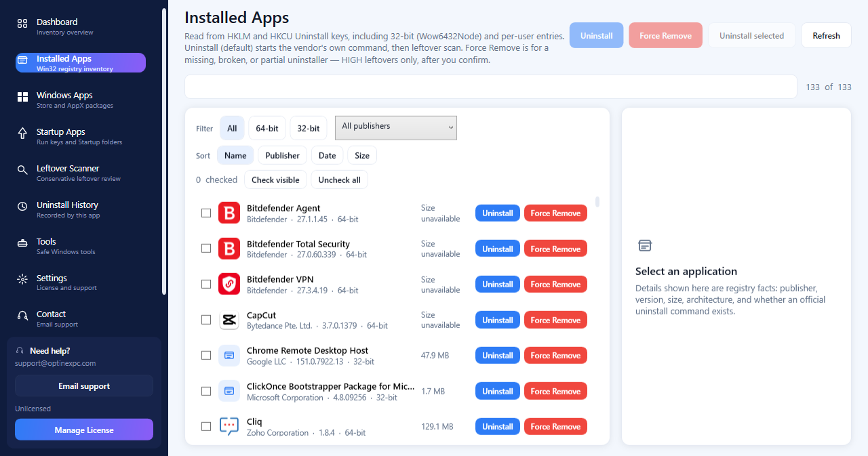Tick the CapCut checkbox
Image resolution: width=868 pixels, height=456 pixels.
point(206,320)
